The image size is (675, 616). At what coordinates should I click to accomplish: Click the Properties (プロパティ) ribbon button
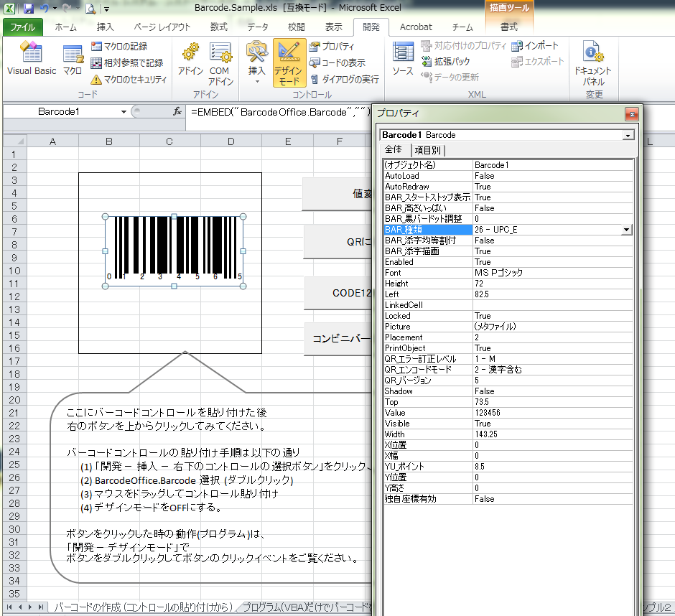tap(332, 47)
